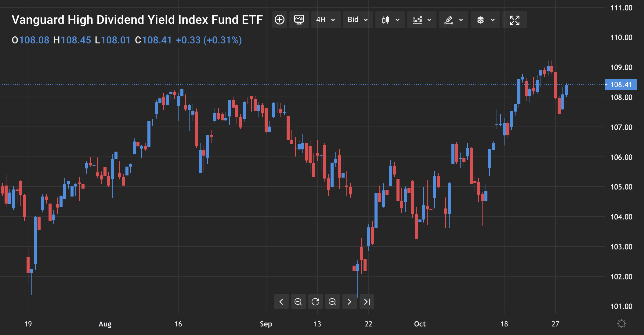Open the chart monitor layout icon
644x335 pixels.
pos(299,20)
